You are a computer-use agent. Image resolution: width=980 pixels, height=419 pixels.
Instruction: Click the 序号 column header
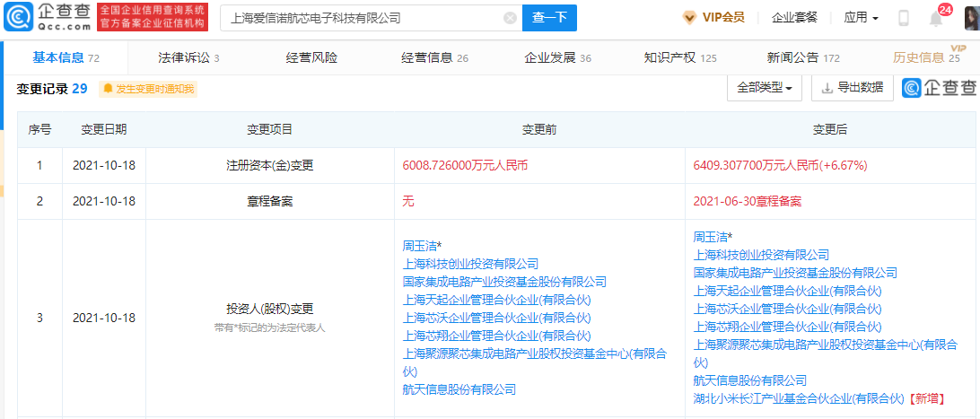(x=40, y=130)
